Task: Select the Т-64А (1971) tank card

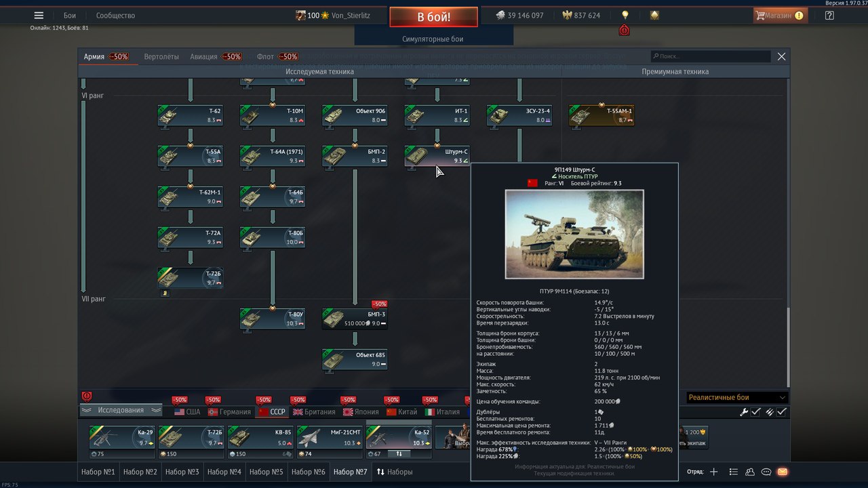Action: coord(273,157)
